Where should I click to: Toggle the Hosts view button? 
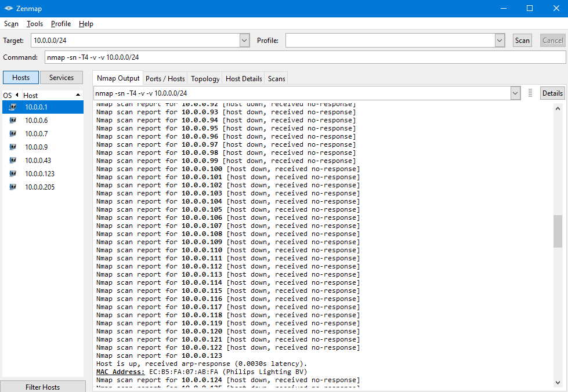[21, 78]
